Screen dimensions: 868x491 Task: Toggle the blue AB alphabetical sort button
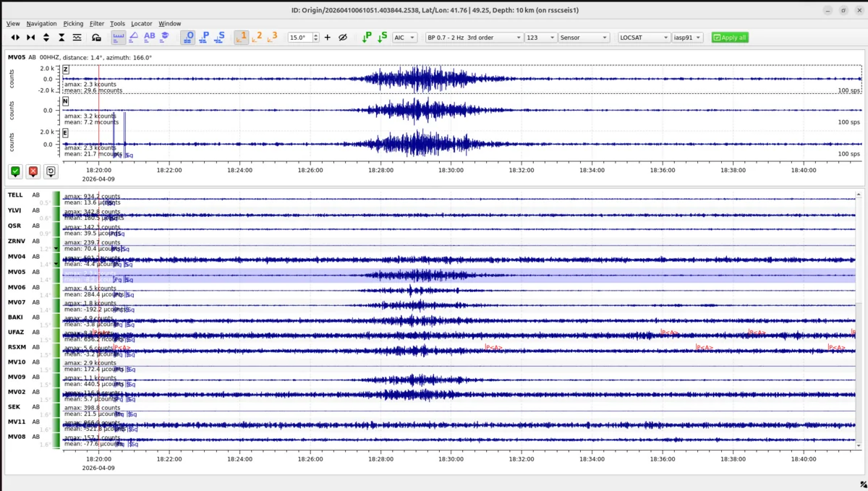coord(149,37)
